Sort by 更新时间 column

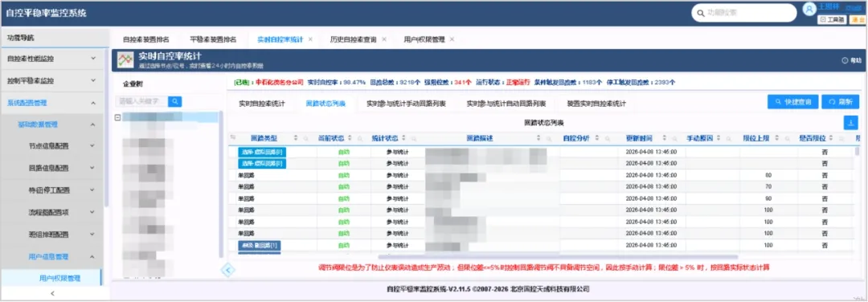[x=665, y=137]
